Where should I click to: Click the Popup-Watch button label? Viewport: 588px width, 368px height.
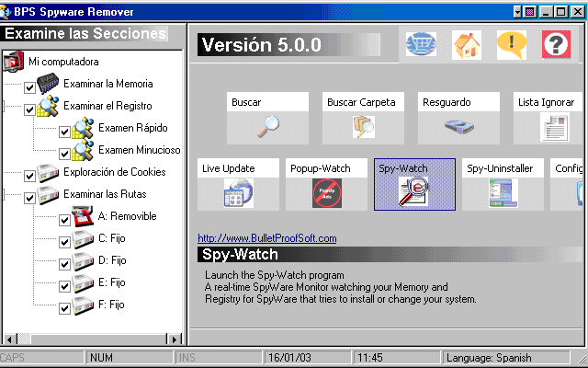(x=321, y=168)
